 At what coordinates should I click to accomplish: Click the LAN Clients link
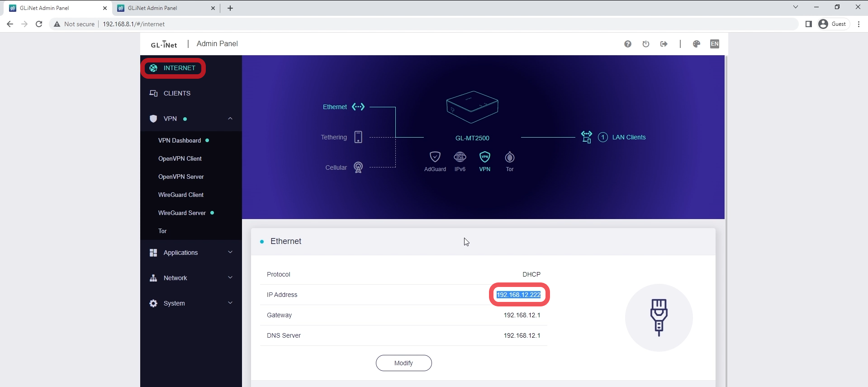pos(629,137)
